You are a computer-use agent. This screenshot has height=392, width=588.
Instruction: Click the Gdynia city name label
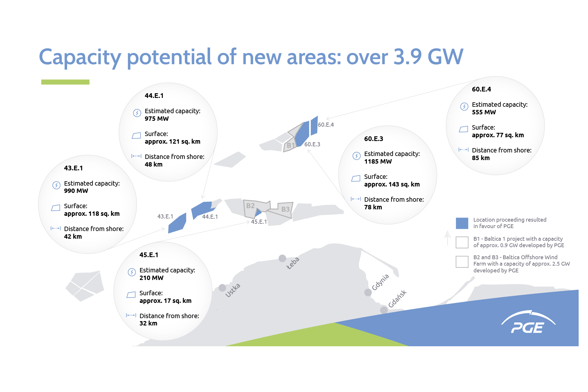click(x=380, y=282)
